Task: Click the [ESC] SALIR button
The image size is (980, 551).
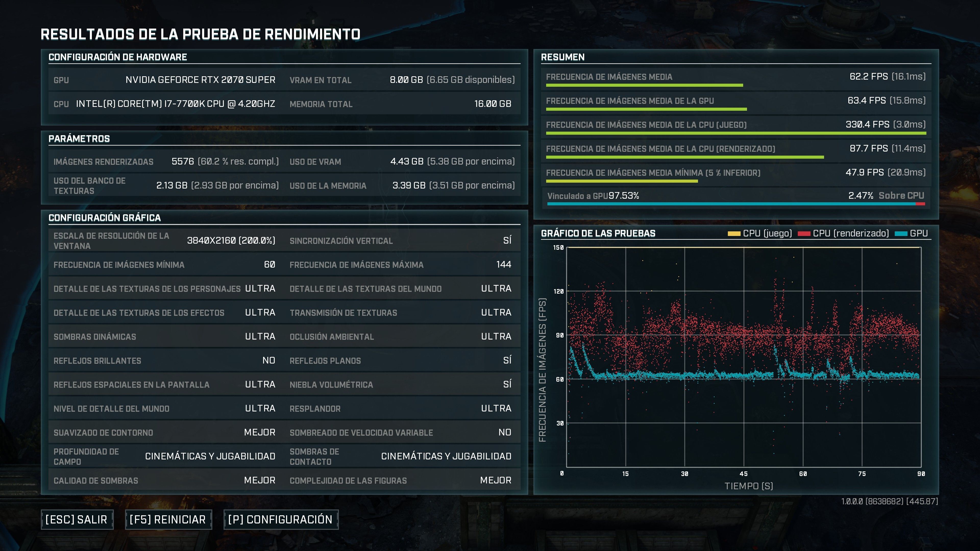Action: tap(77, 519)
